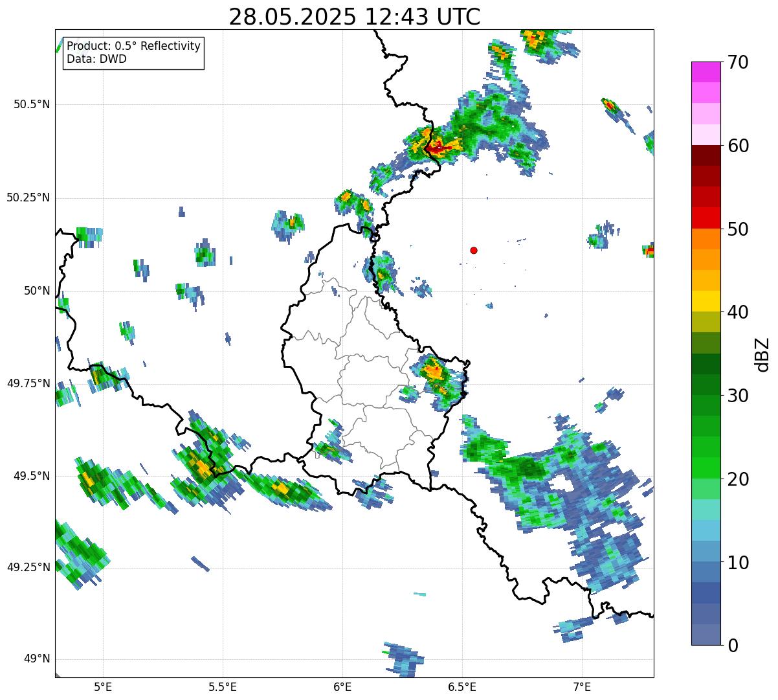Viewport: 778px width, 700px height.
Task: Click the dark maroon colorbar swatch below 60
Action: tap(706, 155)
